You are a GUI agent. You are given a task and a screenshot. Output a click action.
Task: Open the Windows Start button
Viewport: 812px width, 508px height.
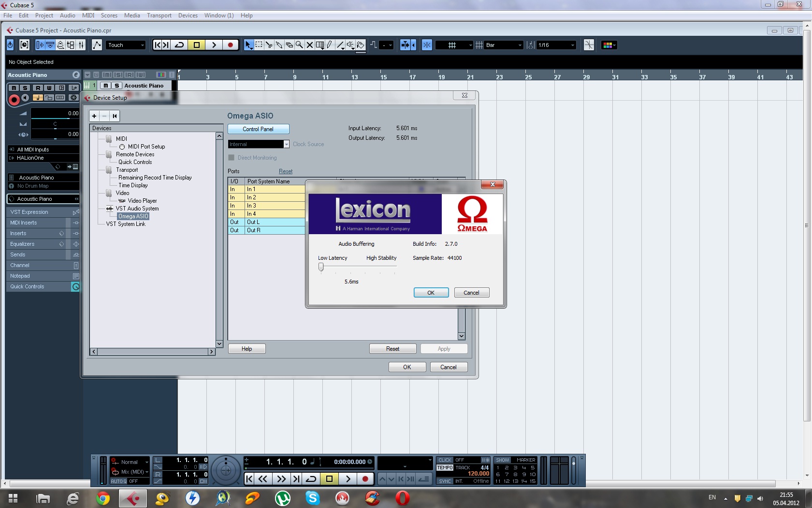click(13, 498)
